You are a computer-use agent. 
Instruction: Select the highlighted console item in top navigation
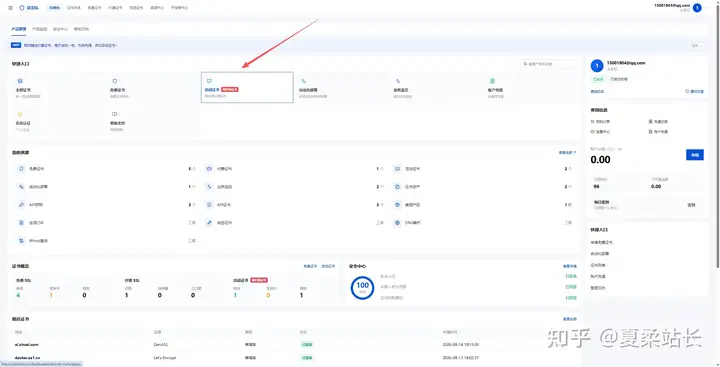point(54,8)
